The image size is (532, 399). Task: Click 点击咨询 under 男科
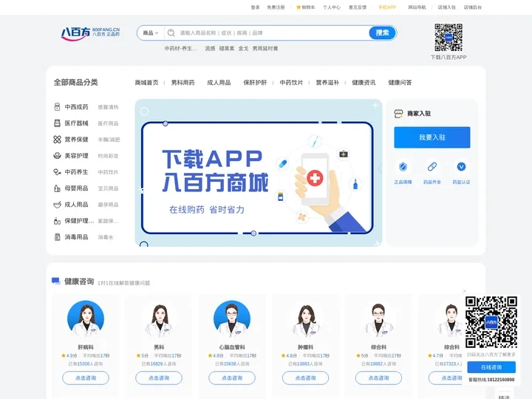[x=159, y=378]
